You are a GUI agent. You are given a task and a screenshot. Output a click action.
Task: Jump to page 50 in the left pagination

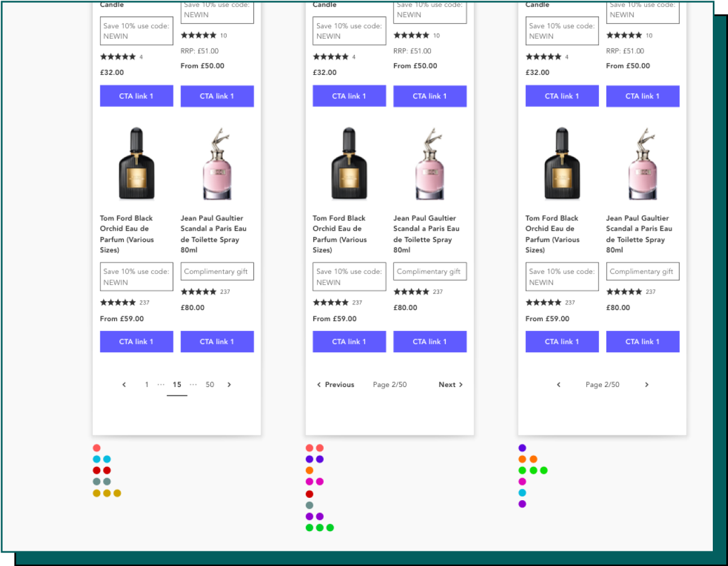tap(209, 385)
